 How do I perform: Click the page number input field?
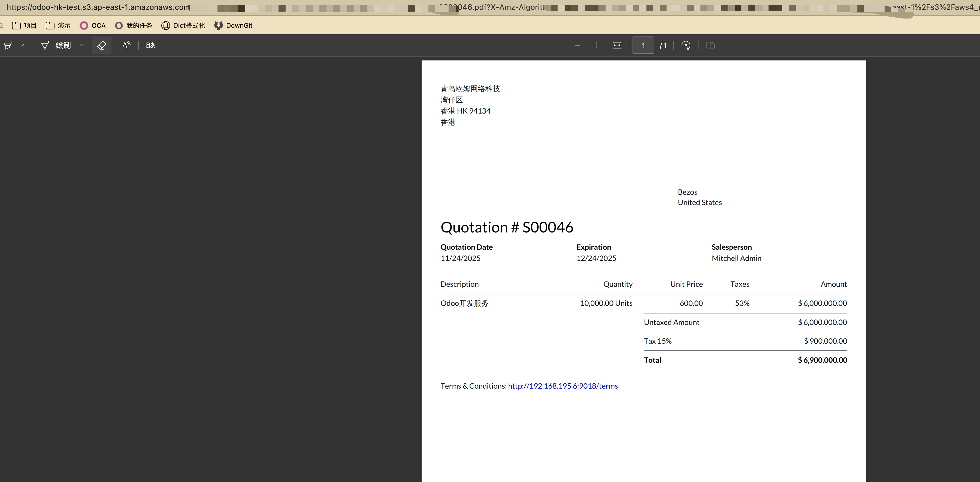(643, 45)
